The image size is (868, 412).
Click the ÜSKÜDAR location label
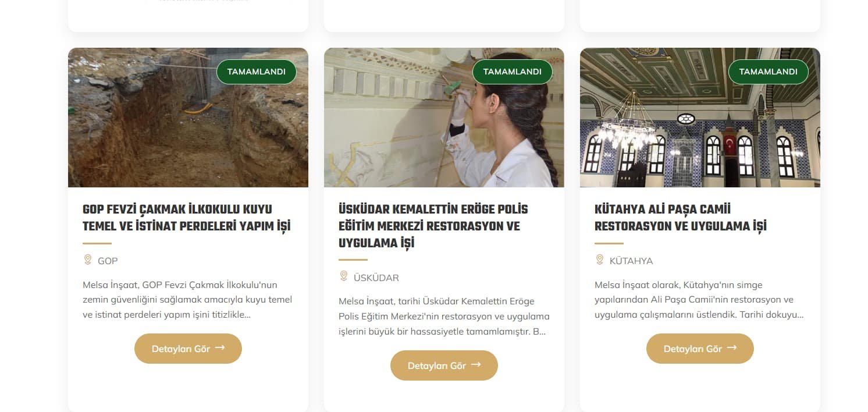coord(376,278)
